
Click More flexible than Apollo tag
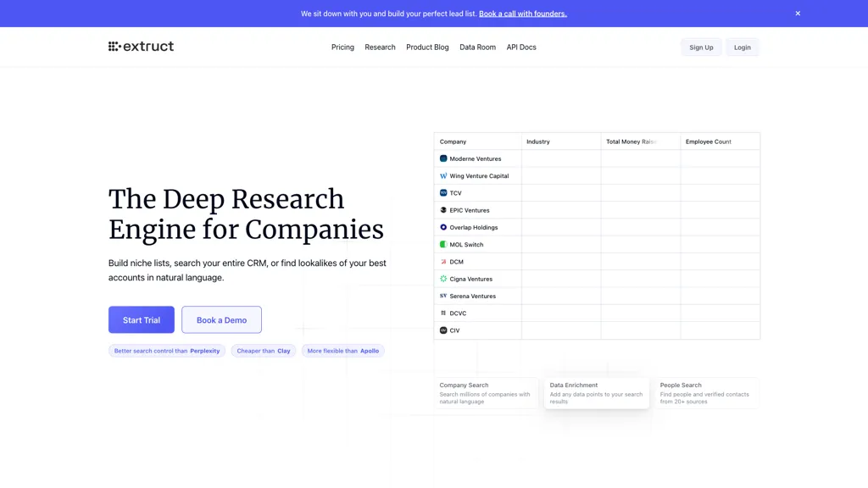[x=343, y=351]
